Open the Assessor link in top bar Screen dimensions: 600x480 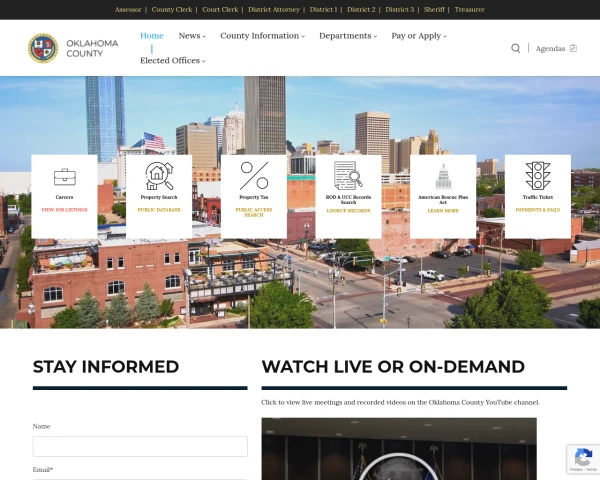(128, 10)
